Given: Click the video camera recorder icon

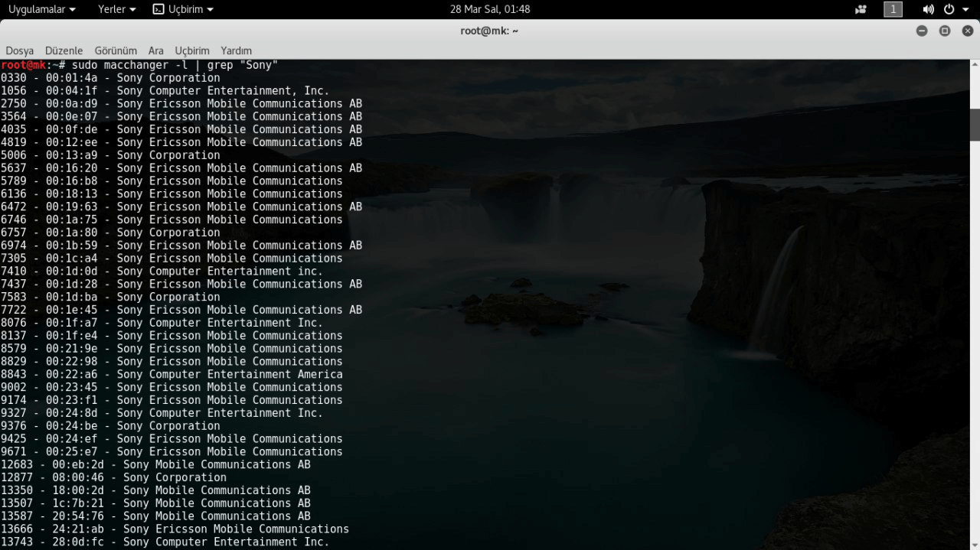Looking at the screenshot, I should tap(861, 9).
